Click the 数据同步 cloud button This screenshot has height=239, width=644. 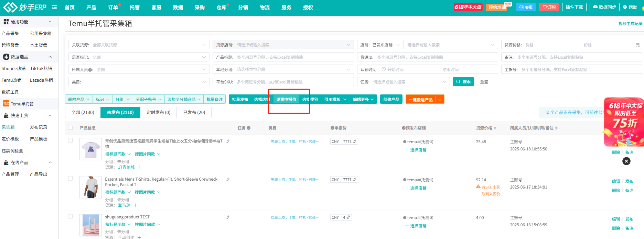pyautogui.click(x=604, y=7)
